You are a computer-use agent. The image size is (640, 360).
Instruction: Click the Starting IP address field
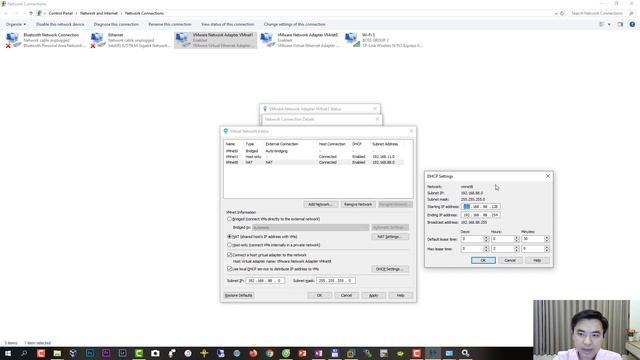click(x=481, y=207)
